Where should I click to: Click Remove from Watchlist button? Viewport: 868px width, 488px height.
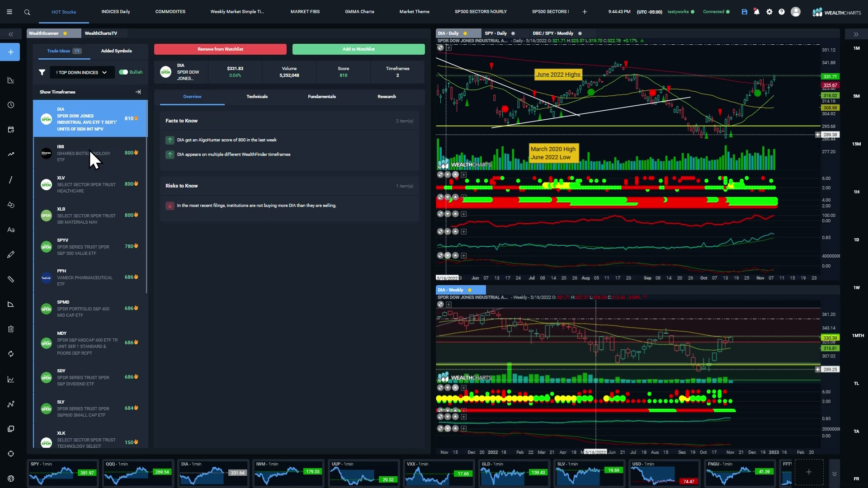click(x=220, y=49)
